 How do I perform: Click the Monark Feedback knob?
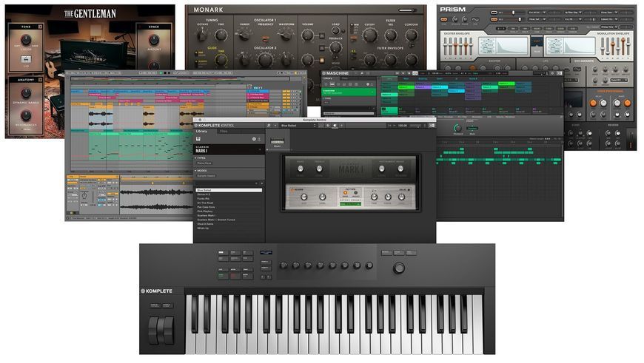click(335, 47)
